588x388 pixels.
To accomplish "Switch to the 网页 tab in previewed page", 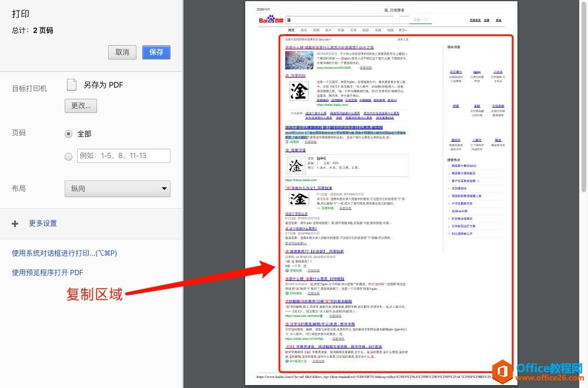I will (291, 29).
